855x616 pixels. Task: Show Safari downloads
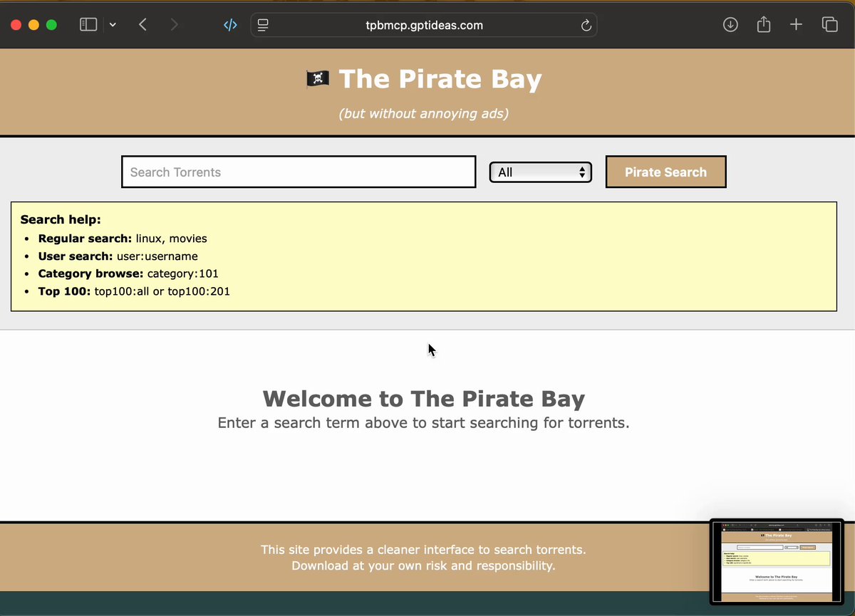click(730, 25)
